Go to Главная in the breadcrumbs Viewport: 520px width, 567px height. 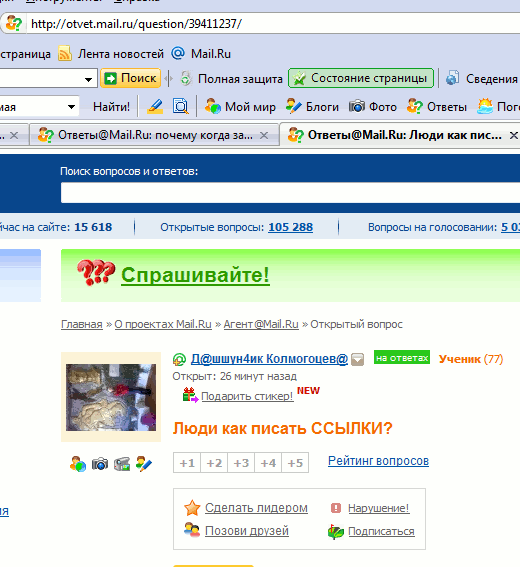coord(82,324)
